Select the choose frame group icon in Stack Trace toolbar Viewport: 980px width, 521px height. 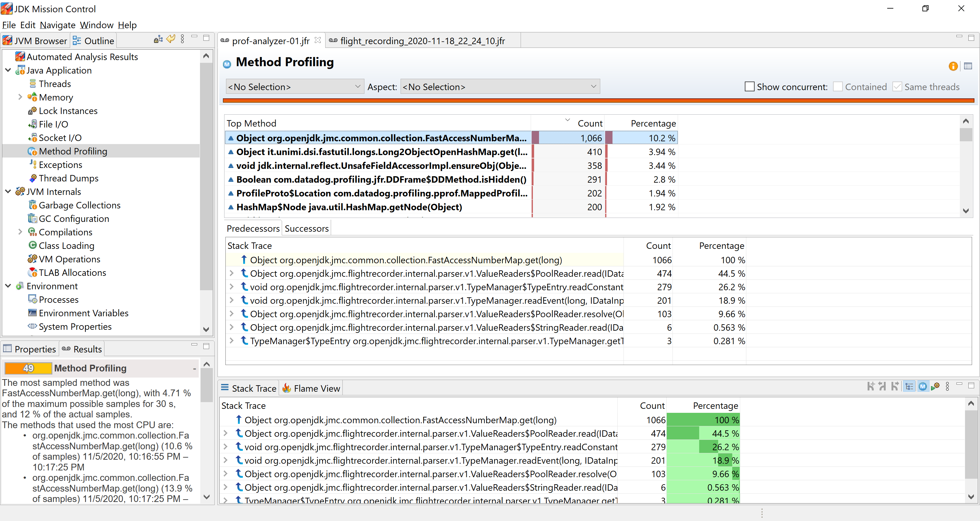(x=870, y=386)
